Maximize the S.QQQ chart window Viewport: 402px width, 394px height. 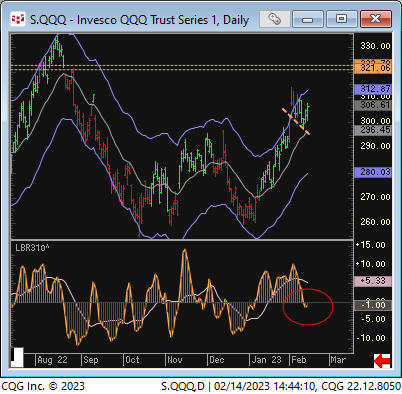(x=341, y=19)
